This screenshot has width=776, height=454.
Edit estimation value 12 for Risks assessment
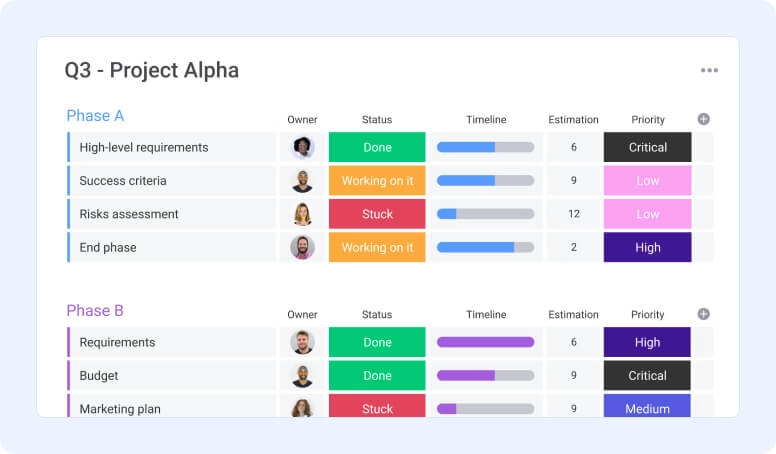574,214
